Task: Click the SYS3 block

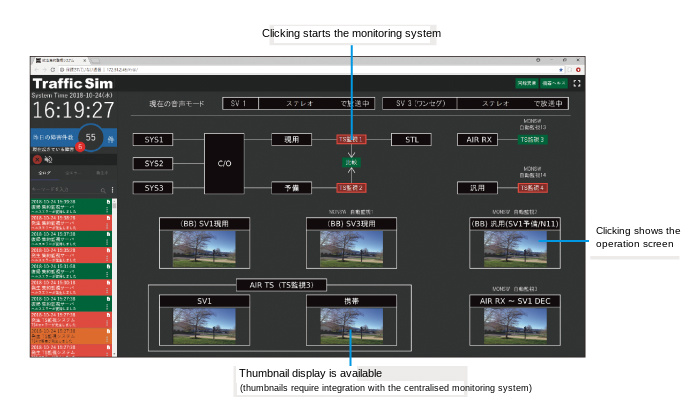Action: coord(153,188)
